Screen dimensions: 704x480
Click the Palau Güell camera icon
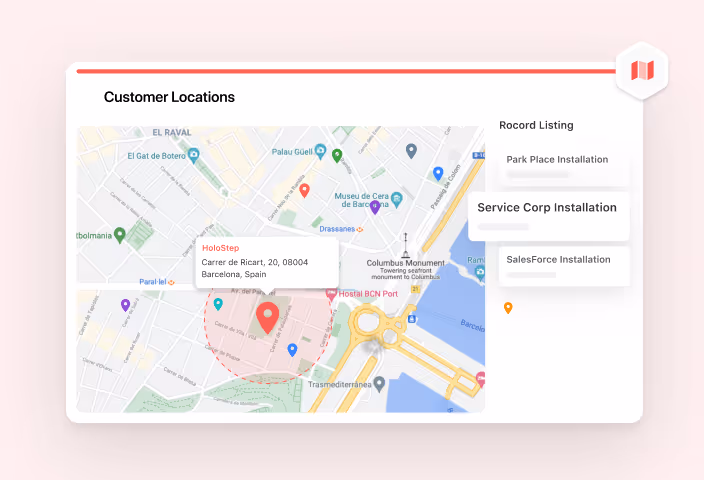pyautogui.click(x=320, y=151)
